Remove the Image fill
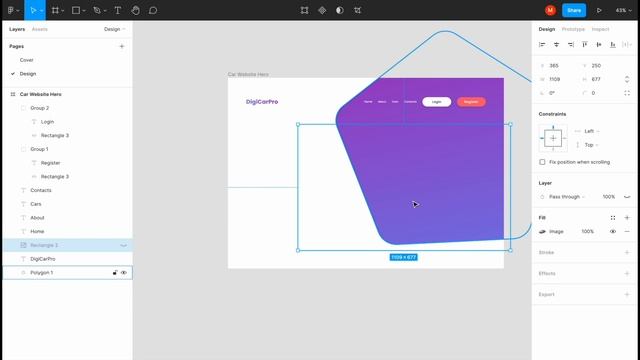640x360 pixels. coord(627,231)
